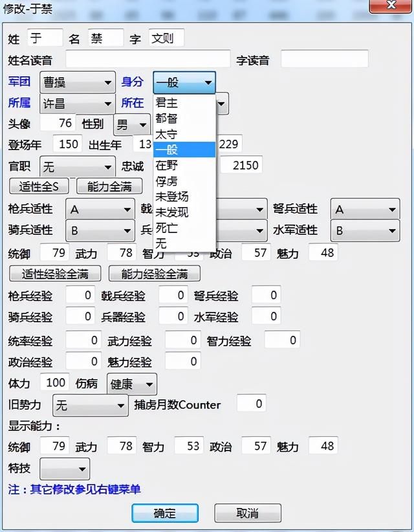
Task: Select 未发现 in the dropdown list
Action: [x=184, y=212]
